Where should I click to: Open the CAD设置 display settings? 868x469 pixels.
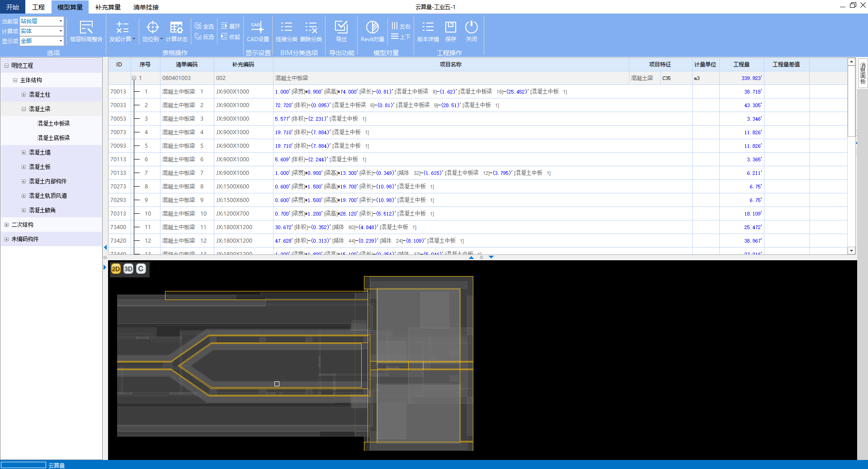click(x=258, y=28)
